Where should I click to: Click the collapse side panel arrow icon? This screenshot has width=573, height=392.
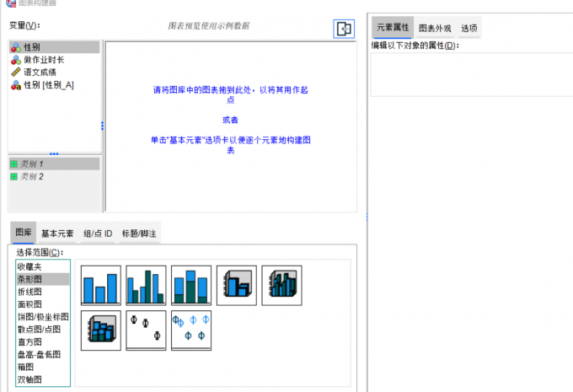(344, 29)
